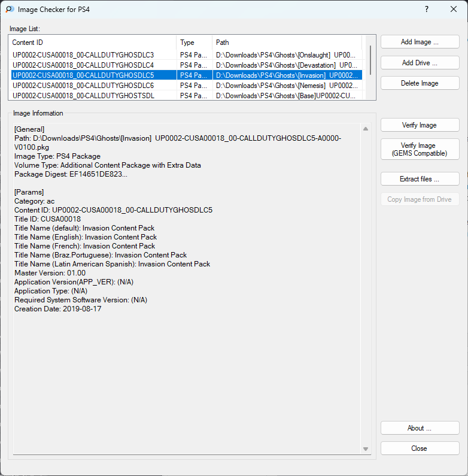Run the Verify Image button
This screenshot has width=468, height=476.
420,125
